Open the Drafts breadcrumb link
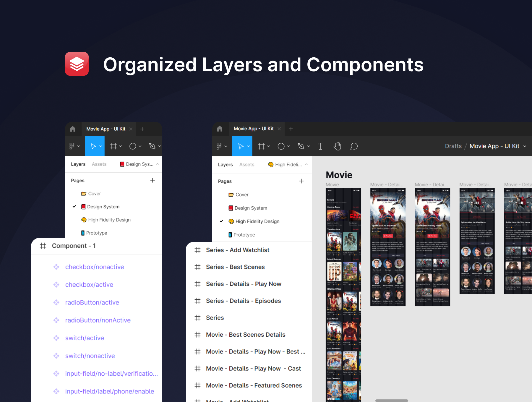532x402 pixels. click(453, 146)
